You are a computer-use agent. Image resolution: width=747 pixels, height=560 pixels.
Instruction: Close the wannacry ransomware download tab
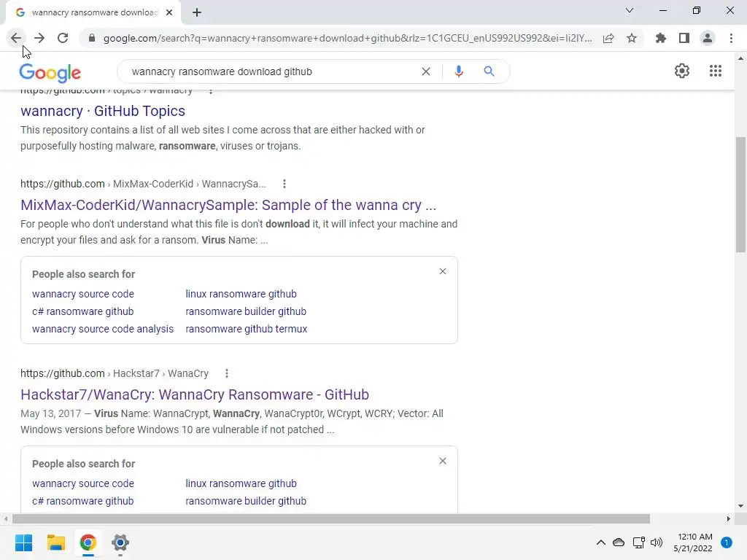click(x=169, y=12)
